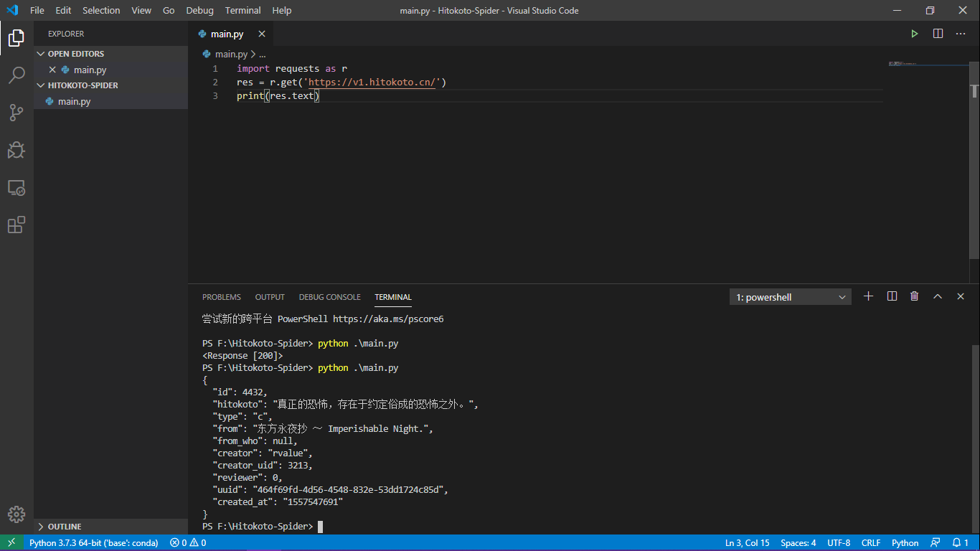Viewport: 980px width, 551px height.
Task: Collapse the Open Editors section
Action: [x=75, y=54]
